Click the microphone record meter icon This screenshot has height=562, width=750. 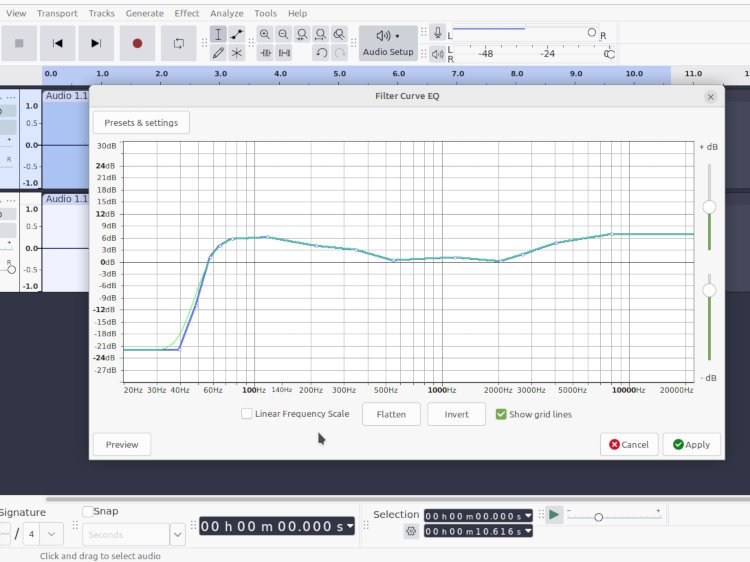(x=437, y=33)
